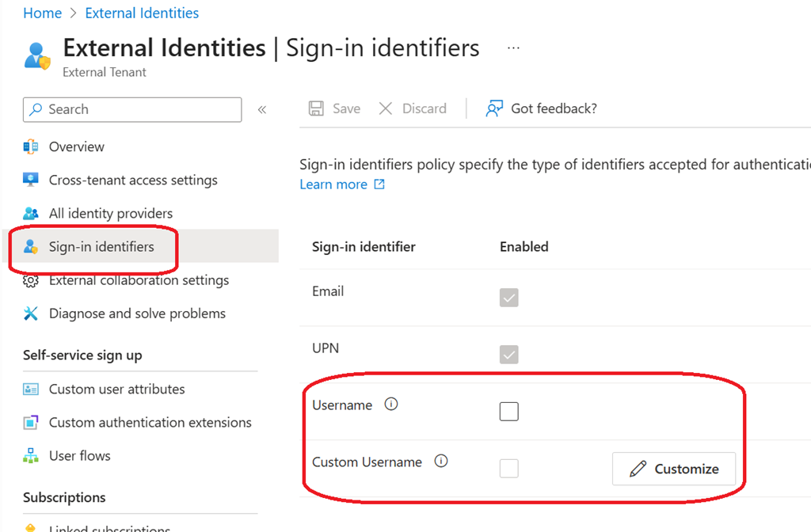The width and height of the screenshot is (811, 532).
Task: Open Custom authentication extensions menu item
Action: (150, 422)
